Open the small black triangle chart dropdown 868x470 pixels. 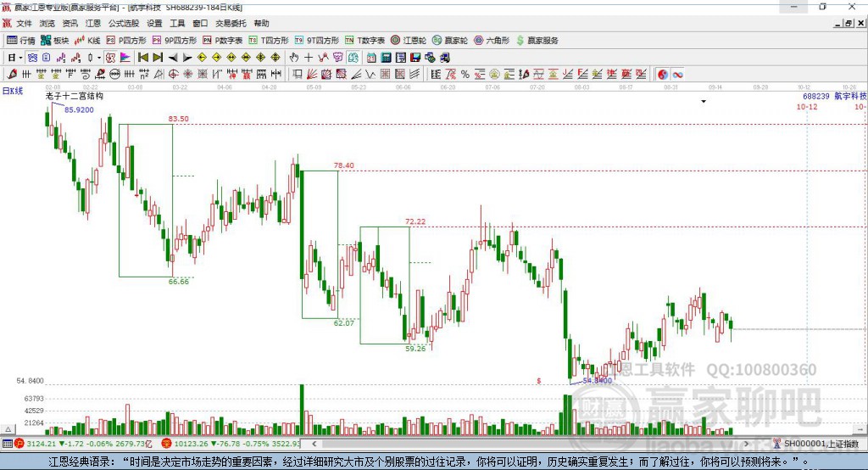tap(704, 102)
